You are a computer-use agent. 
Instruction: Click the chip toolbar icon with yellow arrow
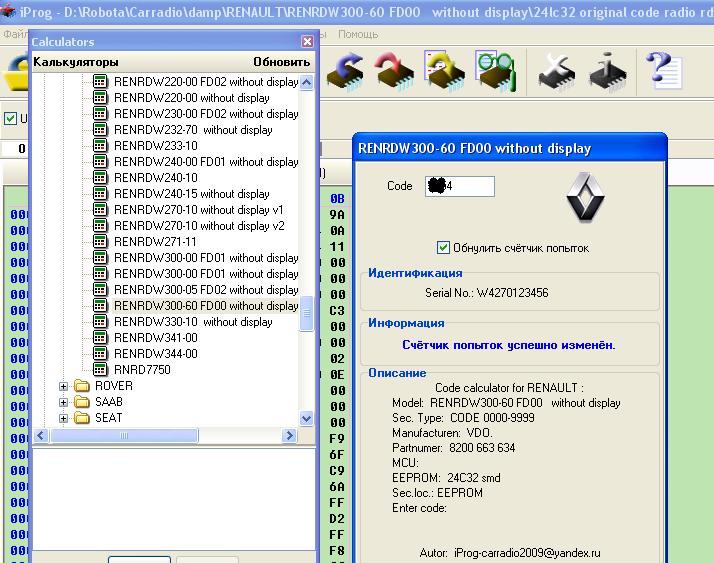point(444,72)
